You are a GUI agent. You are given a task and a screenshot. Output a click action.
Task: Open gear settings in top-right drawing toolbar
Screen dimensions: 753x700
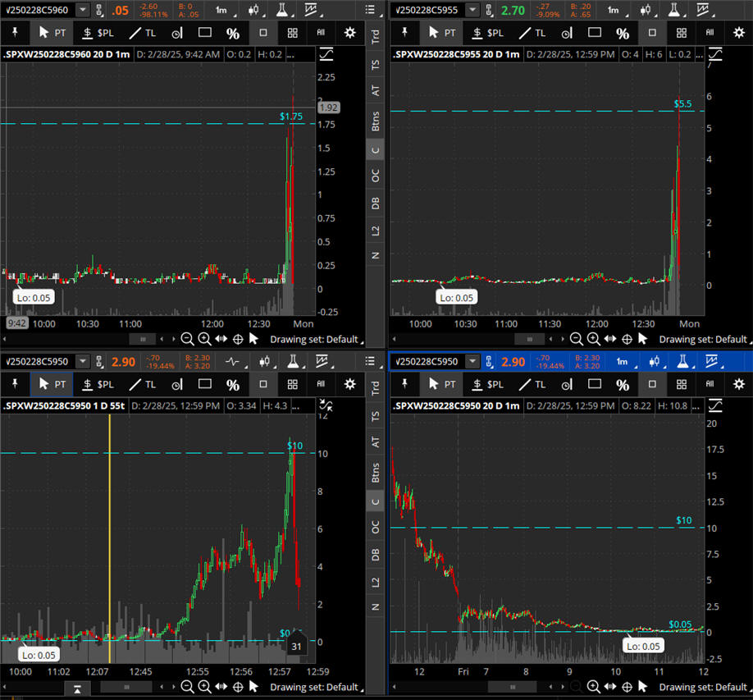[738, 33]
